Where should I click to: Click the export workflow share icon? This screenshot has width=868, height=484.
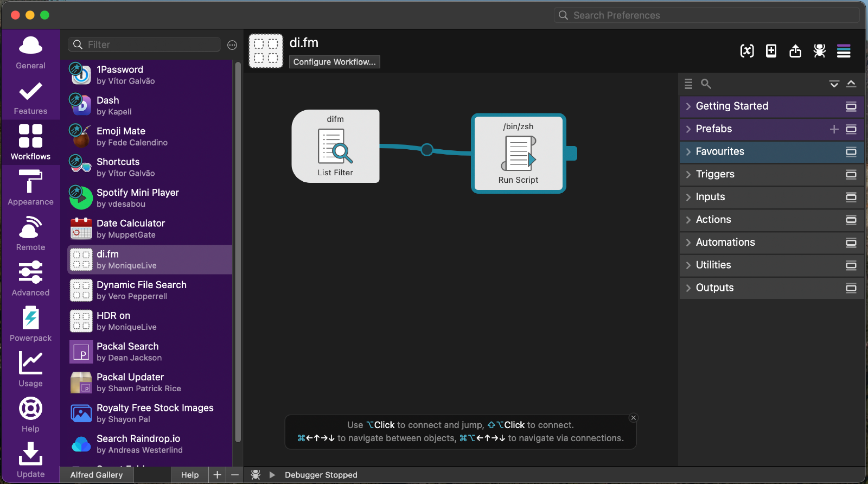click(x=795, y=51)
